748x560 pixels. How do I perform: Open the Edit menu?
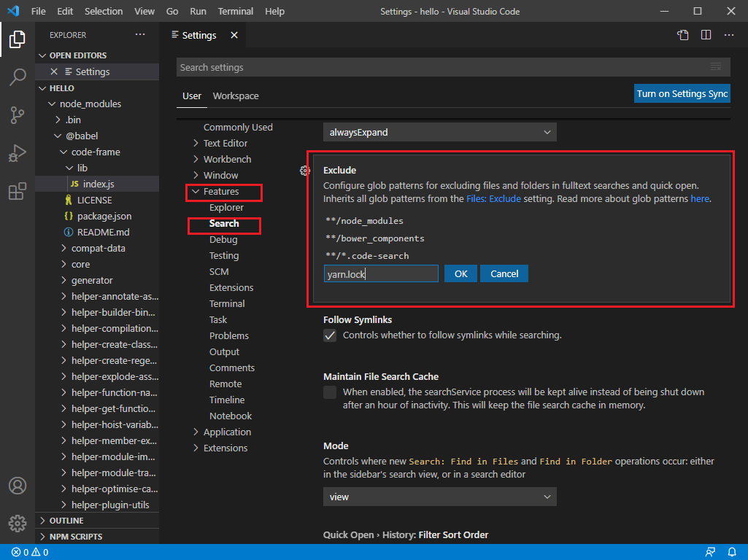[65, 11]
